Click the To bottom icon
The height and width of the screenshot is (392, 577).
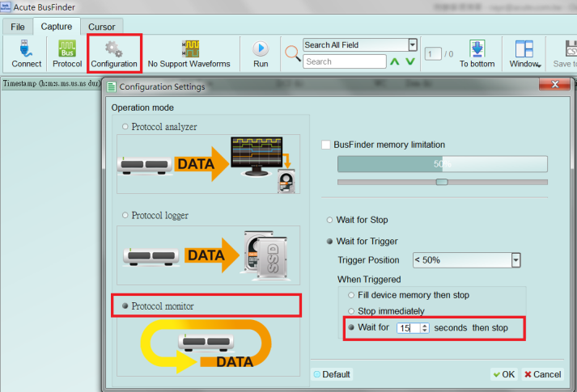point(477,48)
